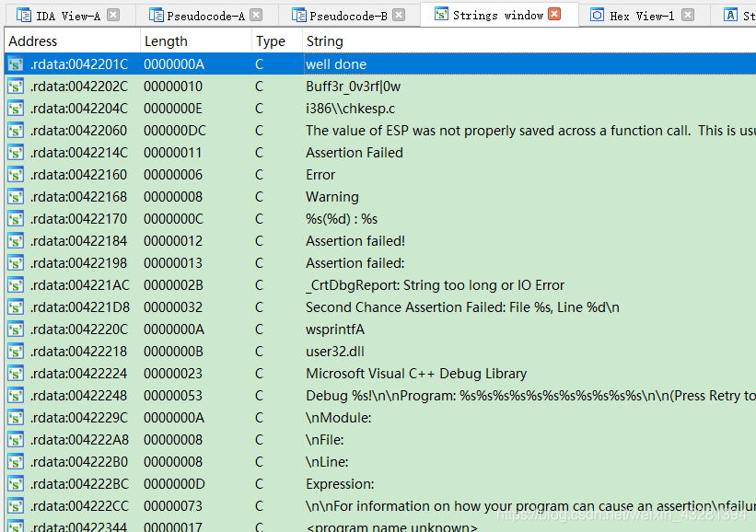Close the IDA View-A tab
This screenshot has width=756, height=532.
coord(113,15)
